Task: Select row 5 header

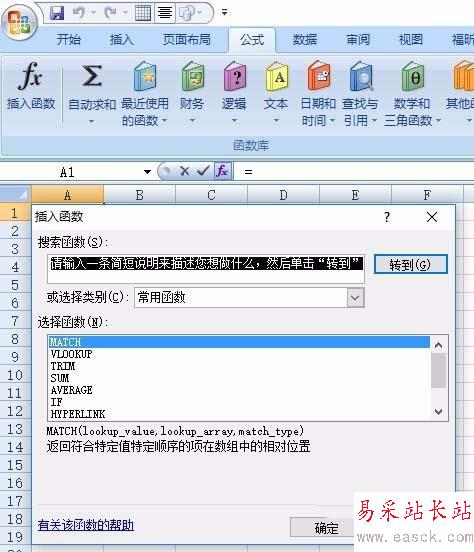Action: click(x=15, y=285)
